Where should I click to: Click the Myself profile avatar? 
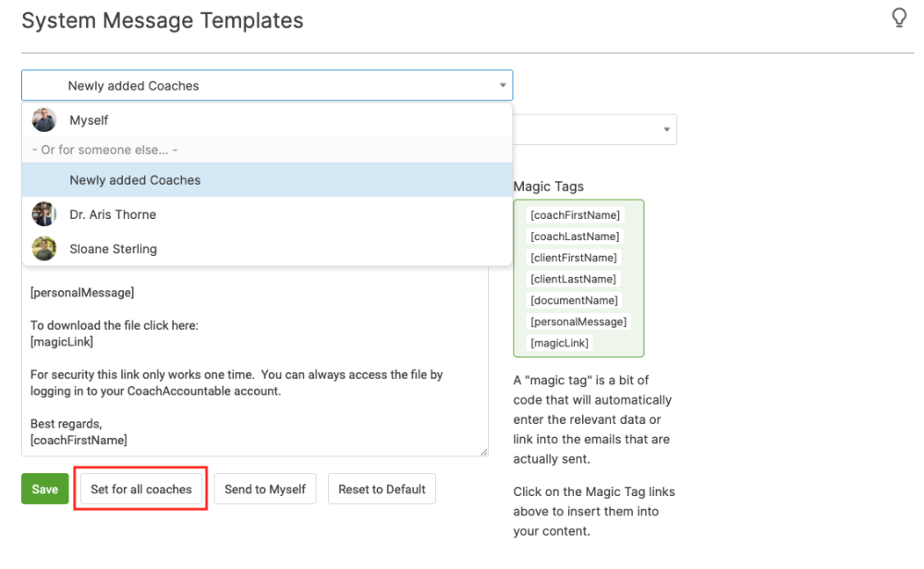43,120
